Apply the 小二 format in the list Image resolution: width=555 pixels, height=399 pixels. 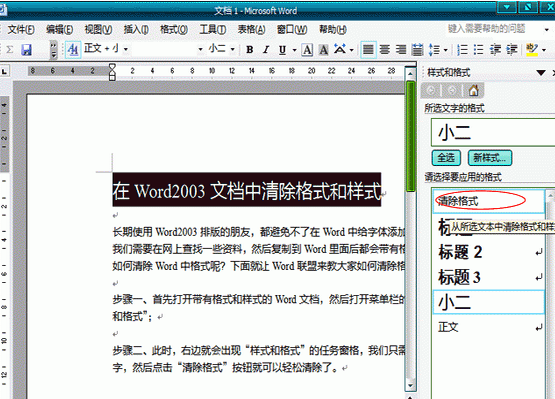[x=488, y=302]
